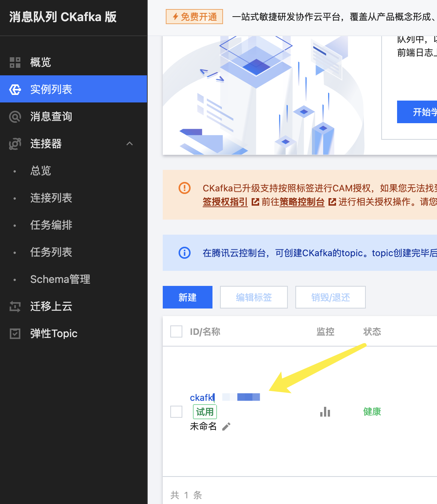This screenshot has height=504, width=437.
Task: Click the 编辑标签 button
Action: point(254,297)
